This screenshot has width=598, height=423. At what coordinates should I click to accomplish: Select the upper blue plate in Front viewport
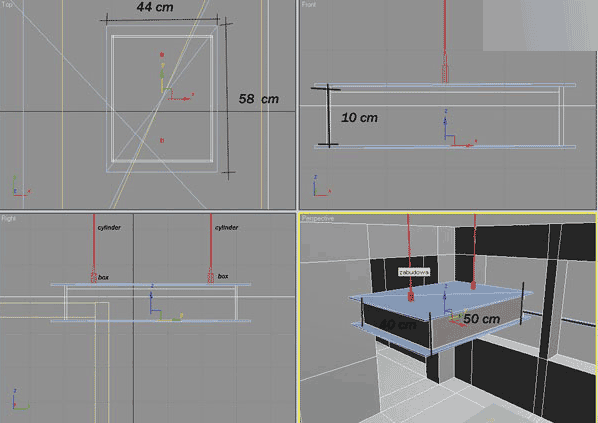(x=445, y=85)
